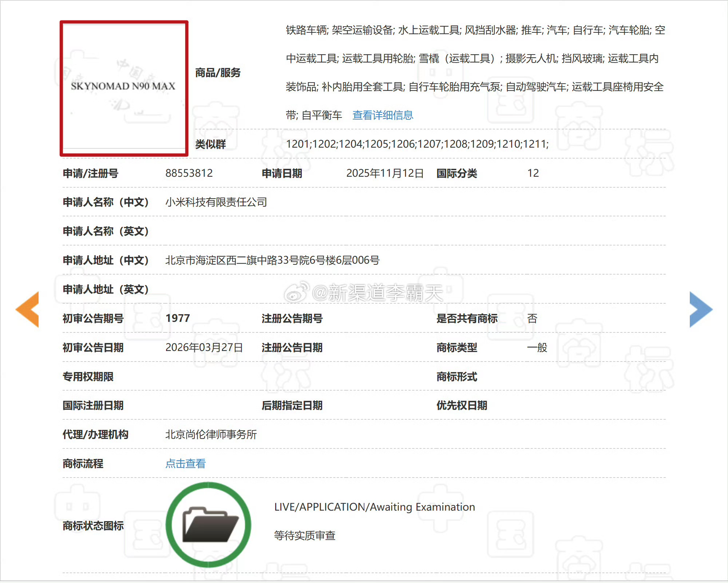Select registration number 88553812
This screenshot has width=728, height=583.
pyautogui.click(x=189, y=173)
